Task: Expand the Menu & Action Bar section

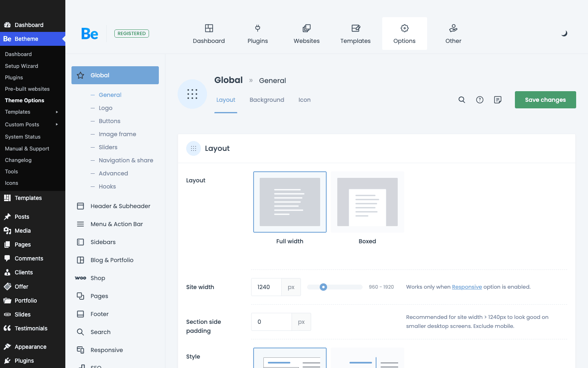Action: click(115, 224)
